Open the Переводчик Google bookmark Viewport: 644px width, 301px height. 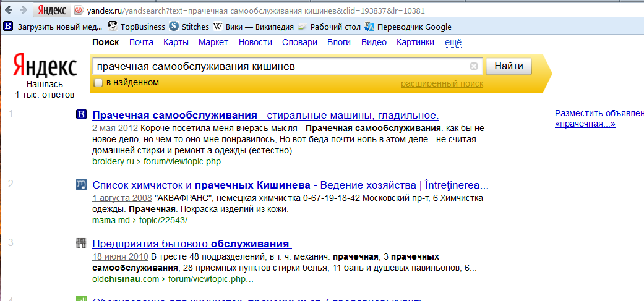[x=408, y=27]
